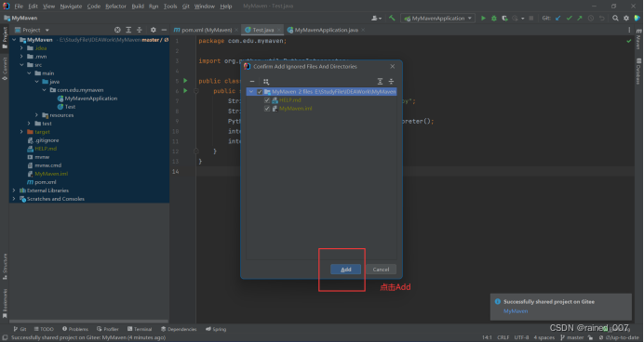This screenshot has width=644, height=342.
Task: Click the Build project hammer icon
Action: coord(392,18)
